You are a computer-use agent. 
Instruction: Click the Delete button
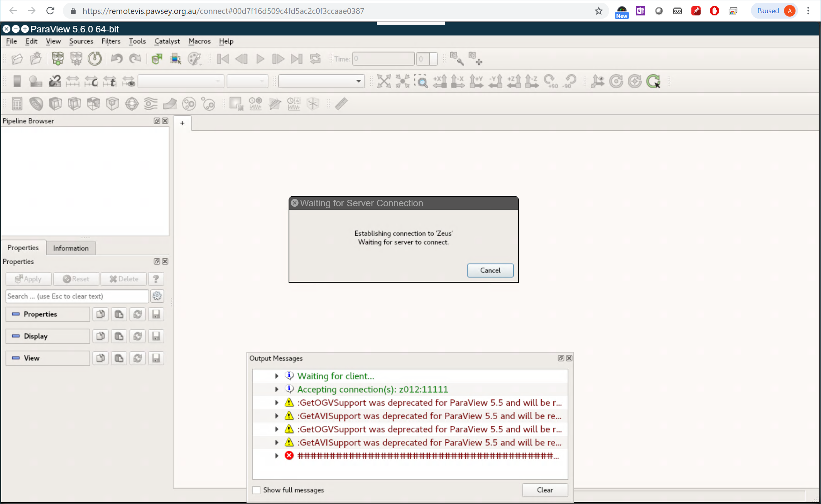point(123,278)
